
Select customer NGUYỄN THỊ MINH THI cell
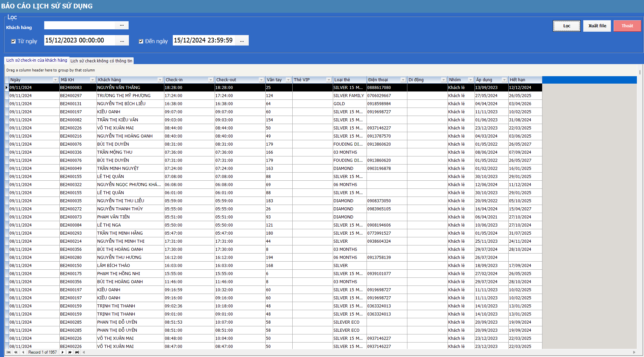click(x=130, y=241)
